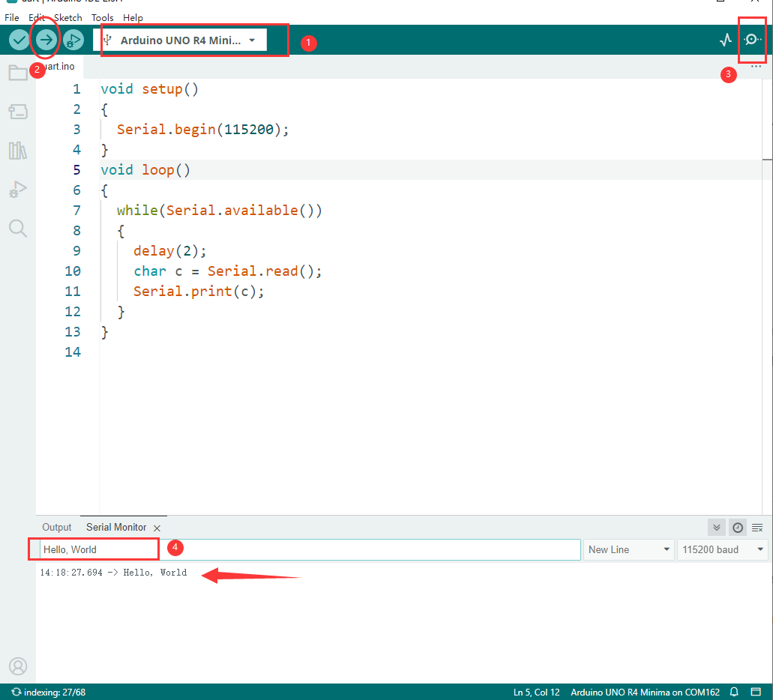
Task: Close the Serial Monitor tab
Action: 157,528
